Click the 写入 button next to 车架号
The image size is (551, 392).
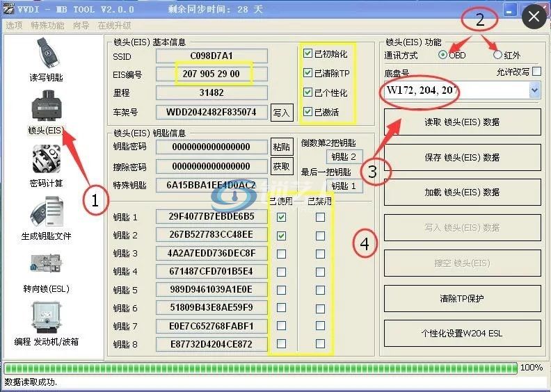(282, 113)
